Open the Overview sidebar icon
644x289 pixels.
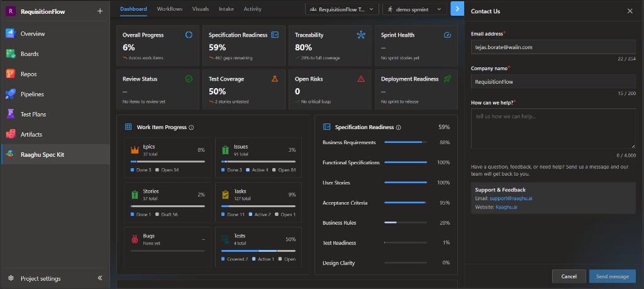[x=10, y=34]
